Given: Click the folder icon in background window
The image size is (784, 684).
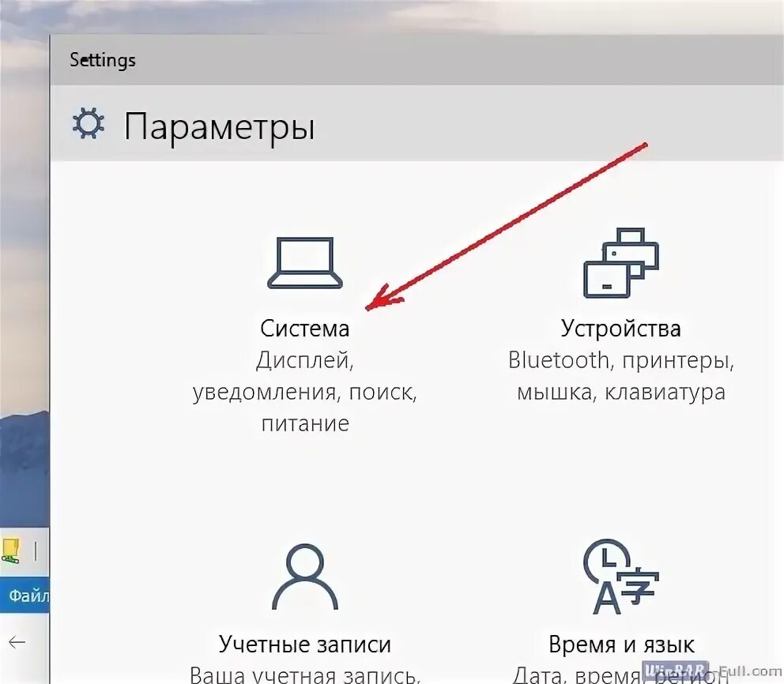Looking at the screenshot, I should click(x=10, y=551).
